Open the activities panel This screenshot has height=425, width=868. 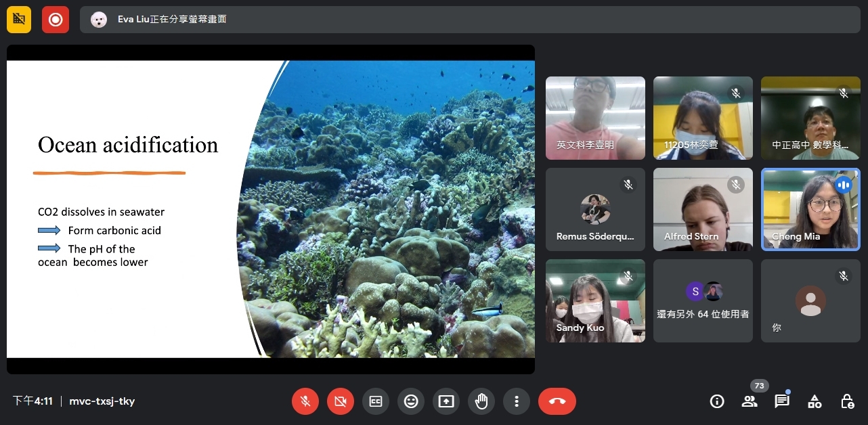point(815,401)
